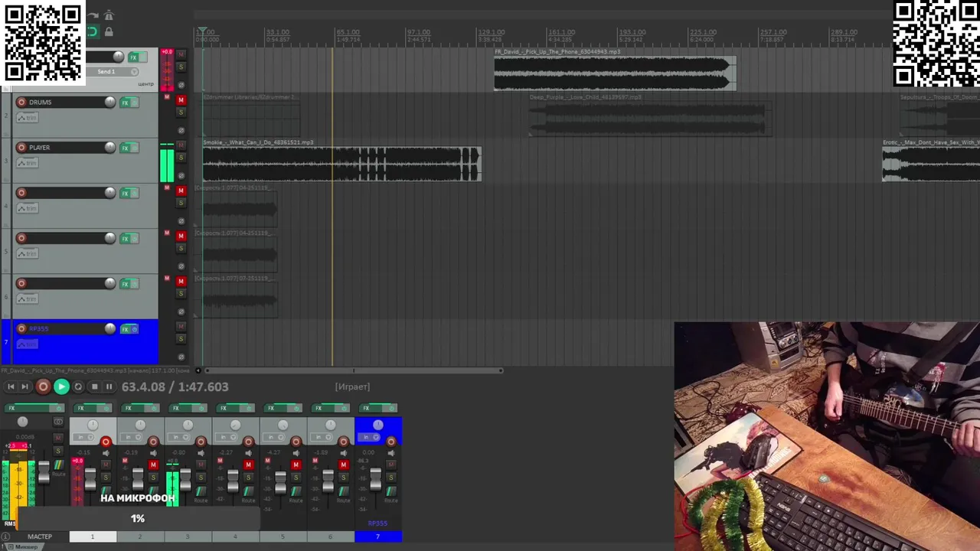The image size is (980, 551).
Task: Toggle monitor speaker icon on mixer channel 2
Action: pyautogui.click(x=153, y=454)
